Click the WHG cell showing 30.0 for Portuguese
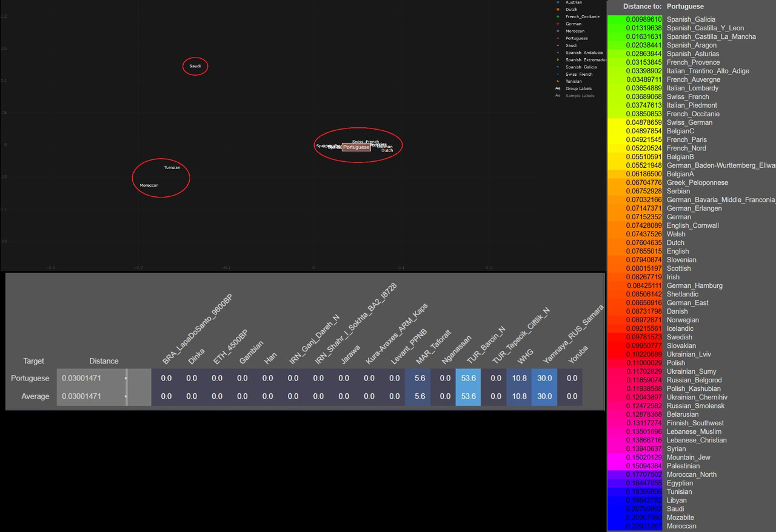 tap(544, 378)
